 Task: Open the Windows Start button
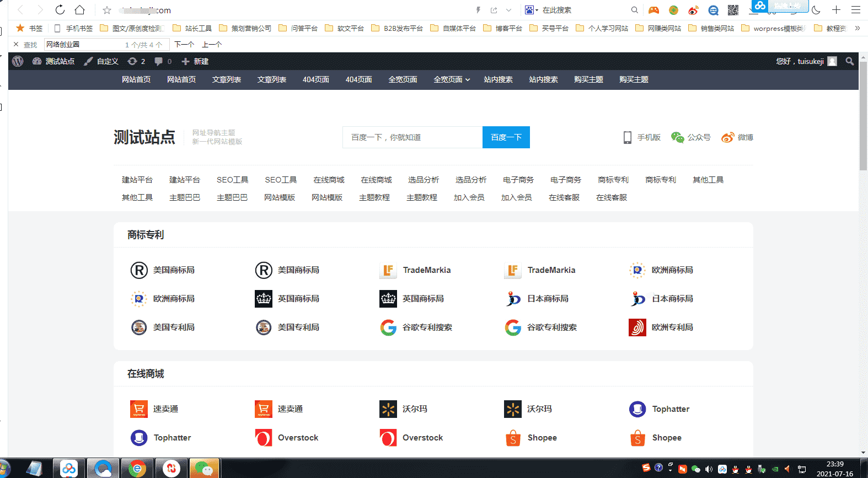click(4, 469)
